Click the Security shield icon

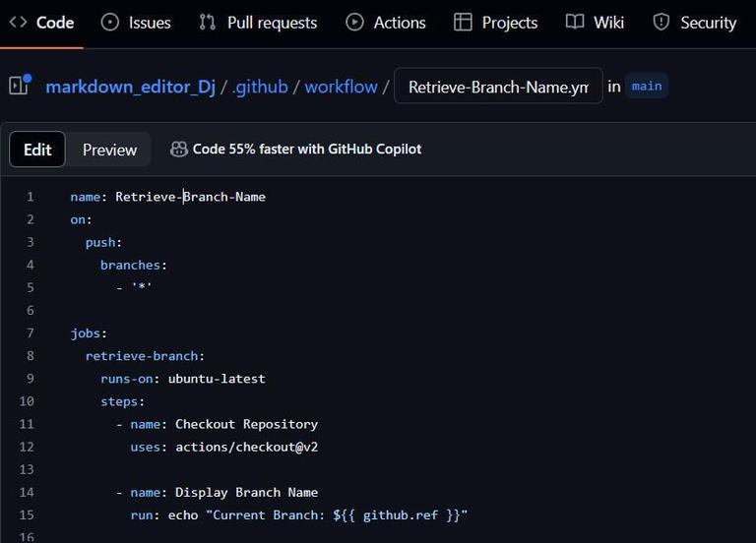pyautogui.click(x=661, y=23)
